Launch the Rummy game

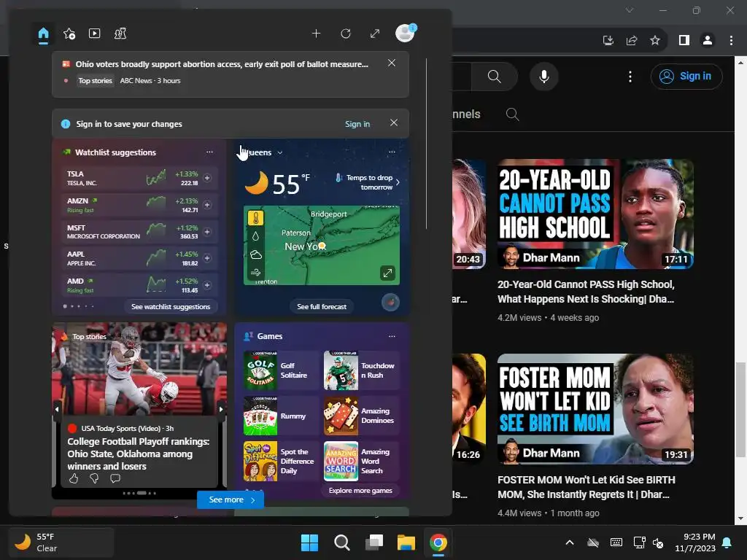280,416
